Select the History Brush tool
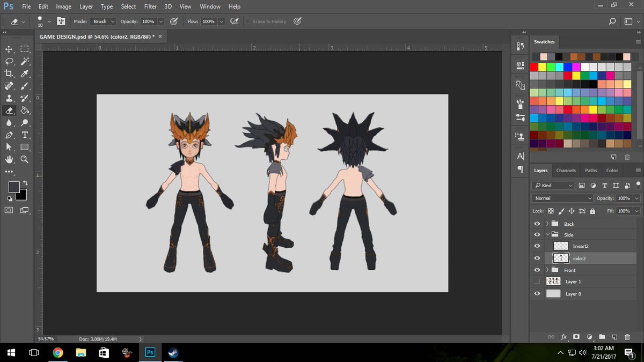Screen dimensions: 644x362 coord(24,98)
